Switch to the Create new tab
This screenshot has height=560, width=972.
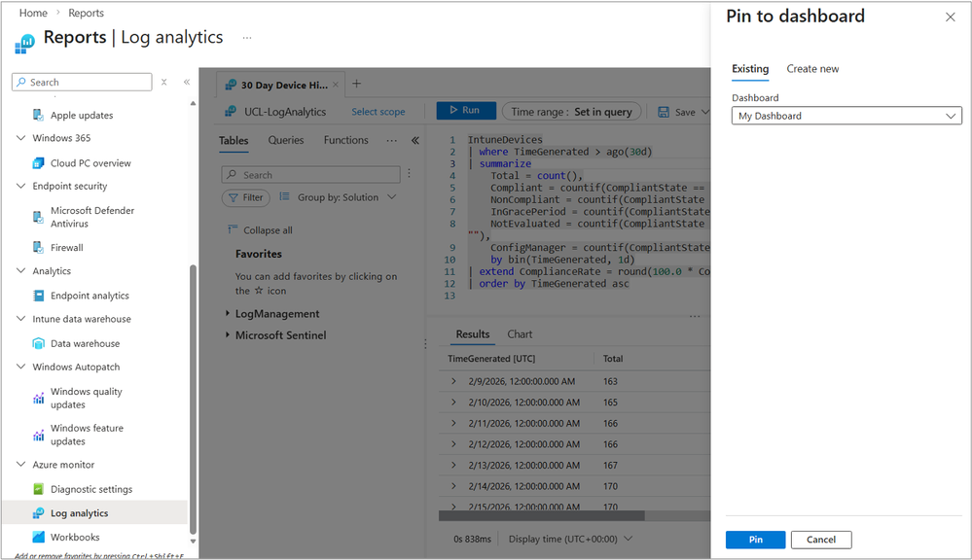[x=812, y=69]
